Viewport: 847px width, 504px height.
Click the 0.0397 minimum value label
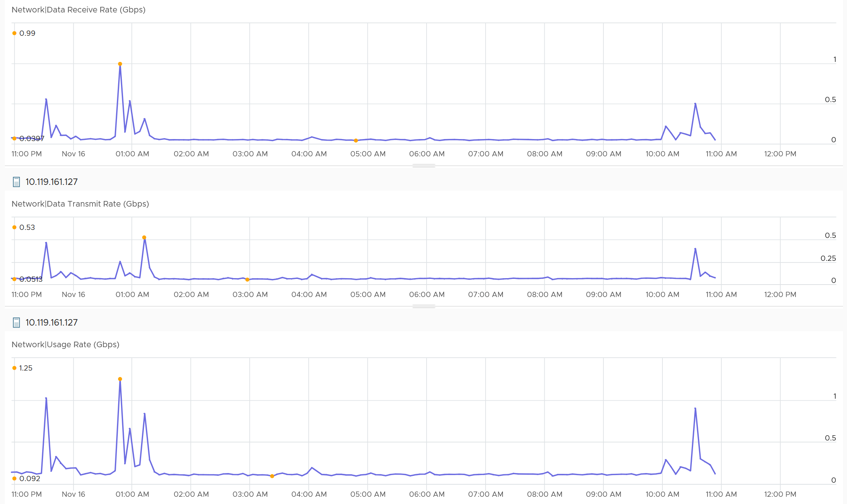click(x=32, y=139)
